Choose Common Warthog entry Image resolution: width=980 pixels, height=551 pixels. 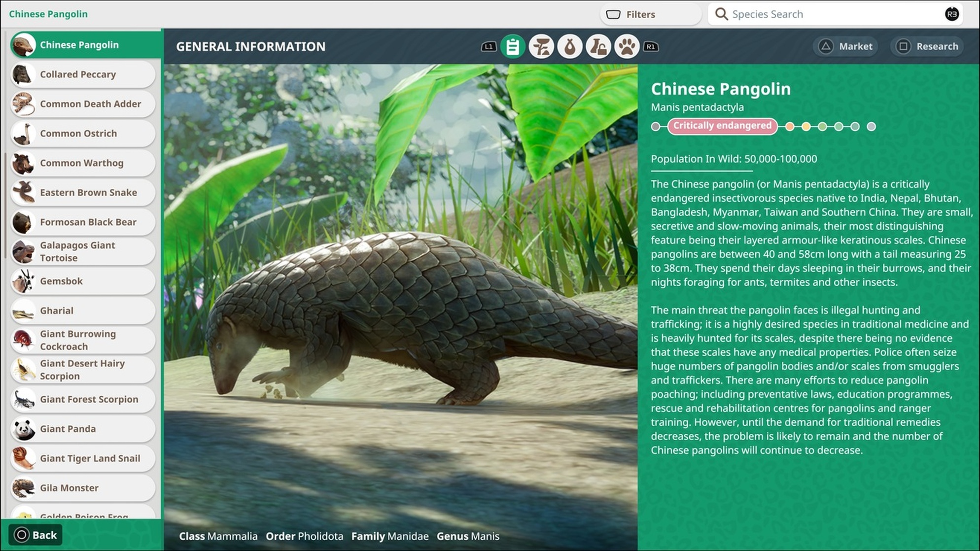tap(83, 163)
